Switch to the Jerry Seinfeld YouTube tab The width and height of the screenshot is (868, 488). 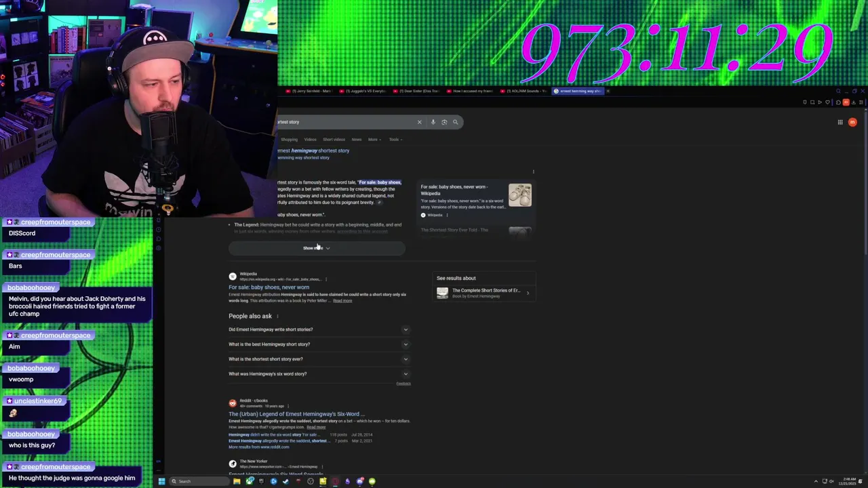click(x=309, y=91)
